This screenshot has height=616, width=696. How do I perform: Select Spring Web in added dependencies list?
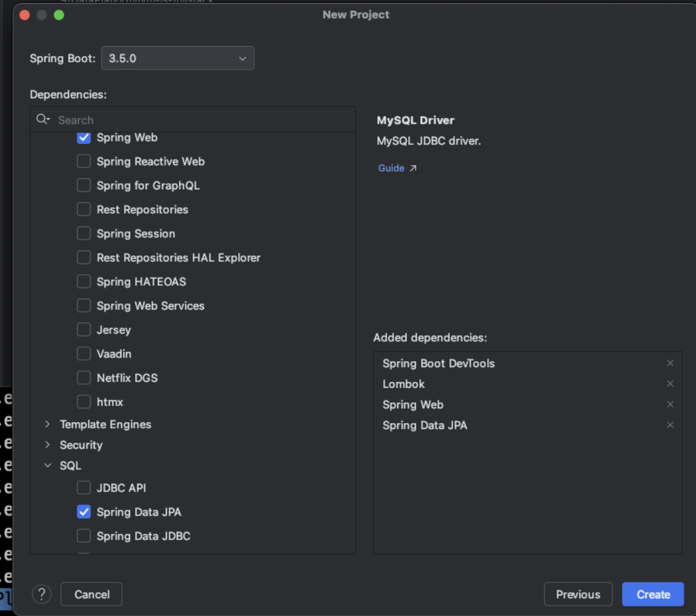click(x=413, y=405)
